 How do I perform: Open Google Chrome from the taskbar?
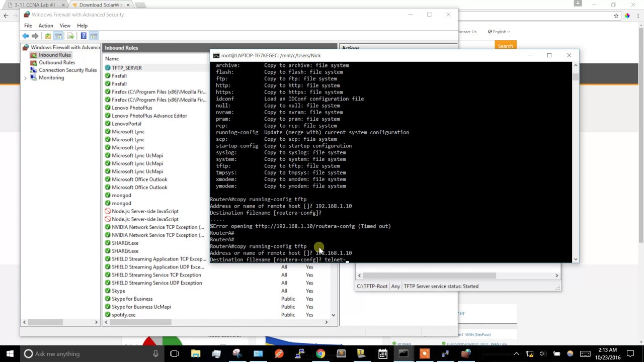click(320, 353)
